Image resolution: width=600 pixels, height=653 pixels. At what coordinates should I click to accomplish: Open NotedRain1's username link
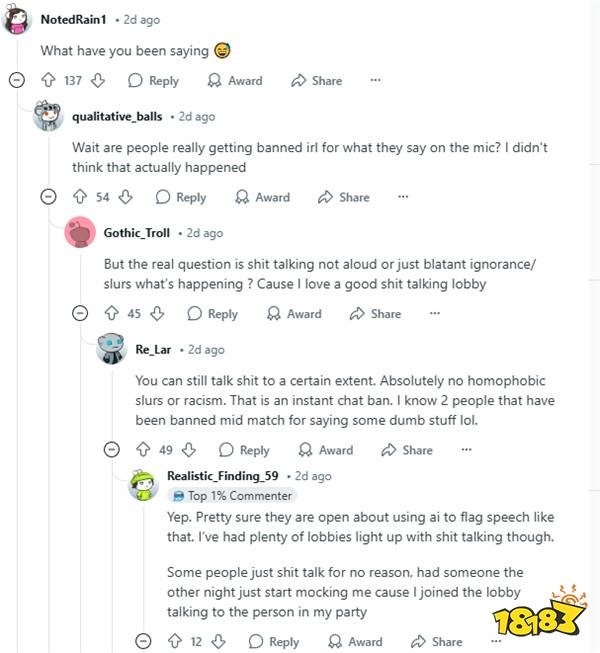[73, 20]
